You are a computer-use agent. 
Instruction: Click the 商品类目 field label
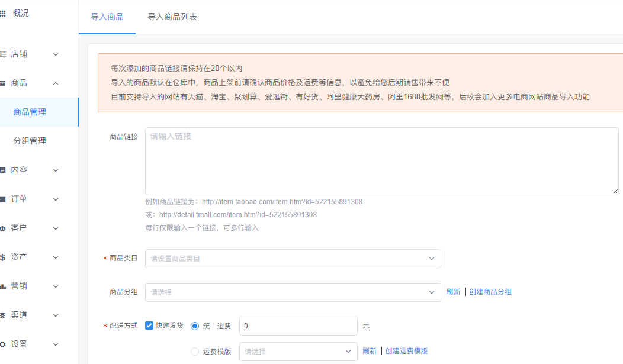[x=124, y=258]
